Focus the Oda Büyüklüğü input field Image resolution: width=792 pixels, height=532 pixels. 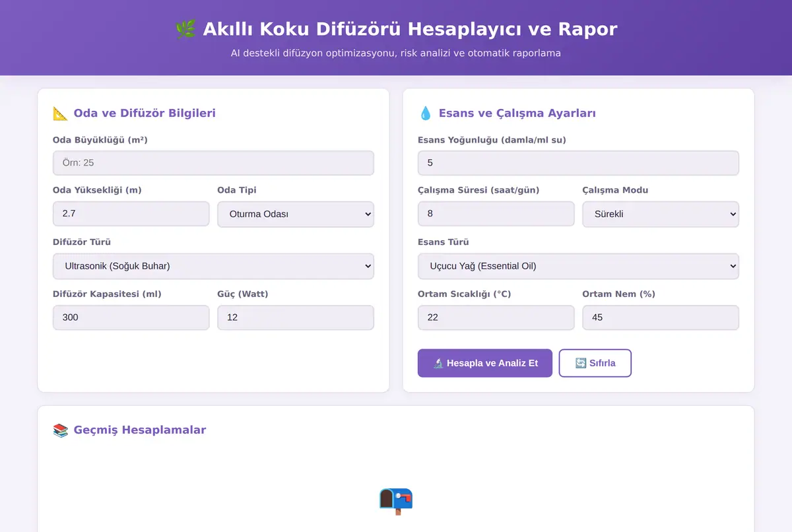[213, 162]
